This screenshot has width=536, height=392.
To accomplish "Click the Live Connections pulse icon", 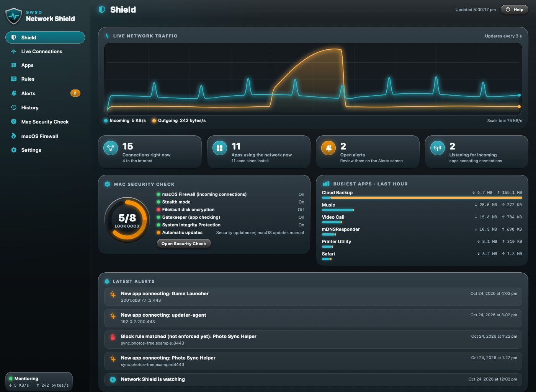I will coord(14,51).
